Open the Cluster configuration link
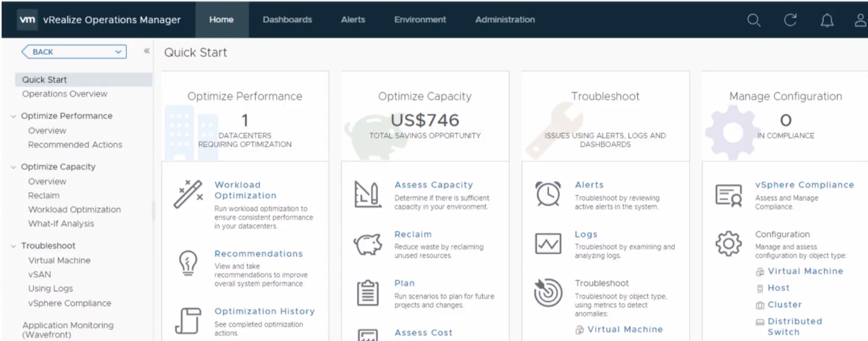 pyautogui.click(x=784, y=304)
